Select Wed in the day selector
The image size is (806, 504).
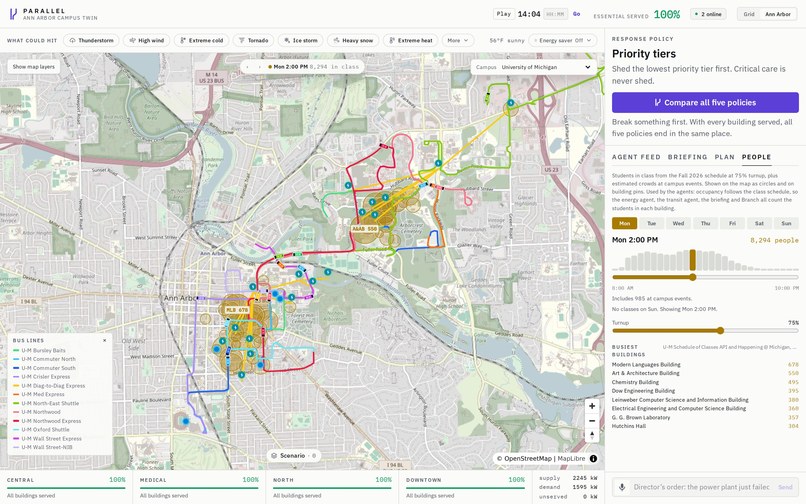click(x=679, y=223)
